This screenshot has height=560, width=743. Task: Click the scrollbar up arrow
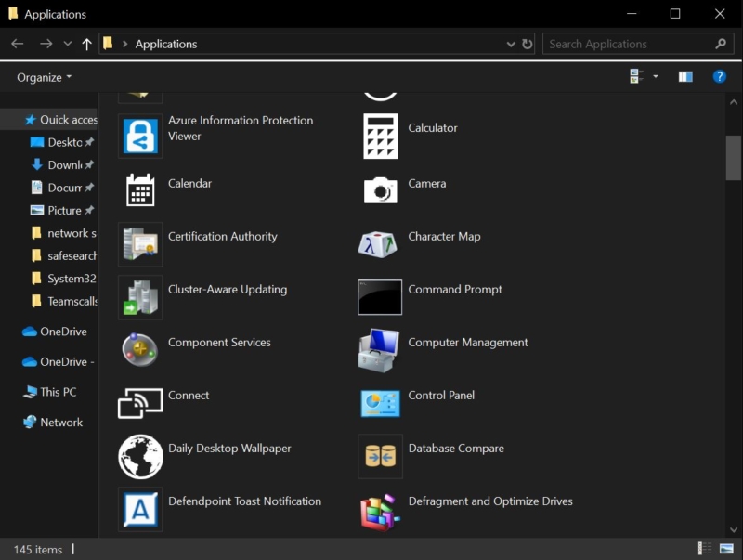click(734, 102)
